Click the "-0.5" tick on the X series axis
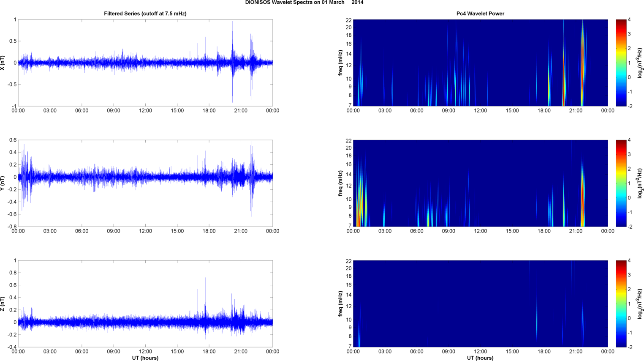The image size is (644, 361). click(x=11, y=85)
